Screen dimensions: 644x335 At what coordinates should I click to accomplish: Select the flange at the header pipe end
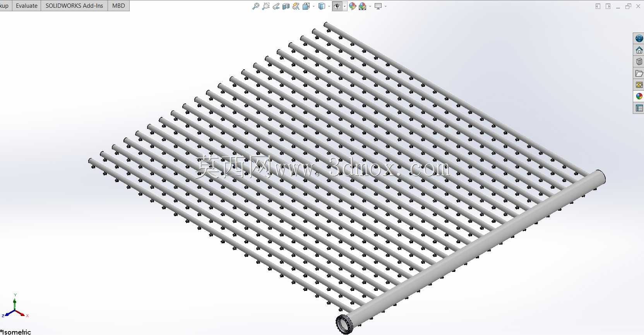(343, 325)
